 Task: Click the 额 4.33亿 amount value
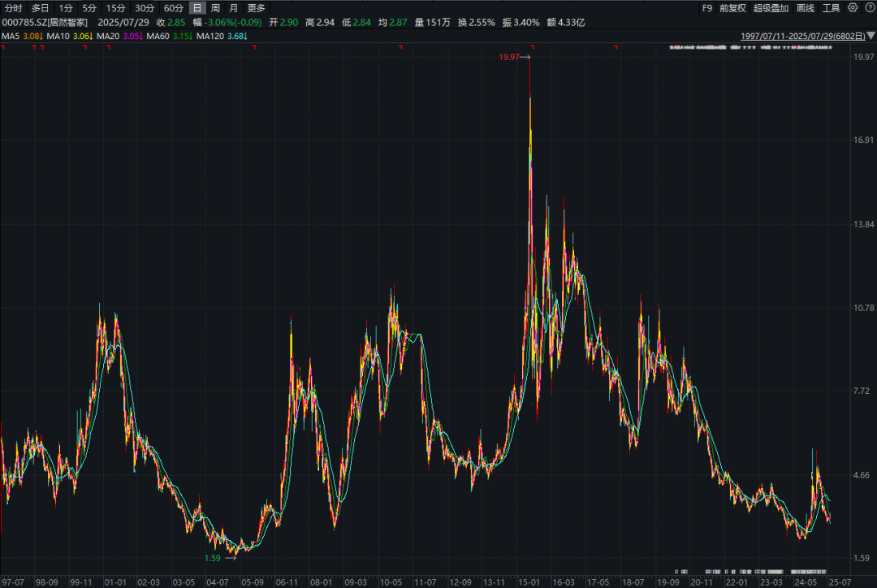[x=566, y=23]
